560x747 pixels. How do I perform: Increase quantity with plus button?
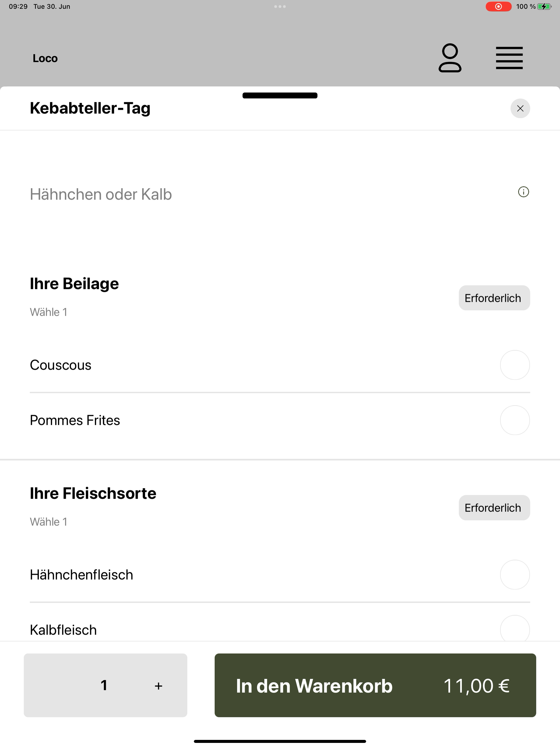[x=158, y=686]
